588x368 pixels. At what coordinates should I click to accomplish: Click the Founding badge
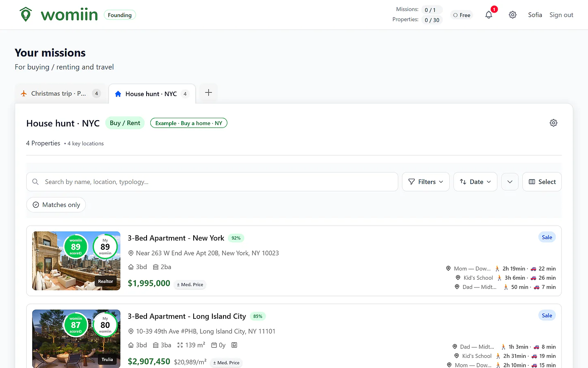[120, 15]
